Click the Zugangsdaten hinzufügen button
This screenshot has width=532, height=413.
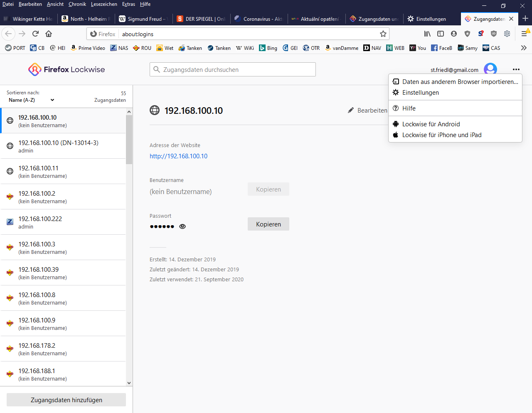tap(66, 400)
